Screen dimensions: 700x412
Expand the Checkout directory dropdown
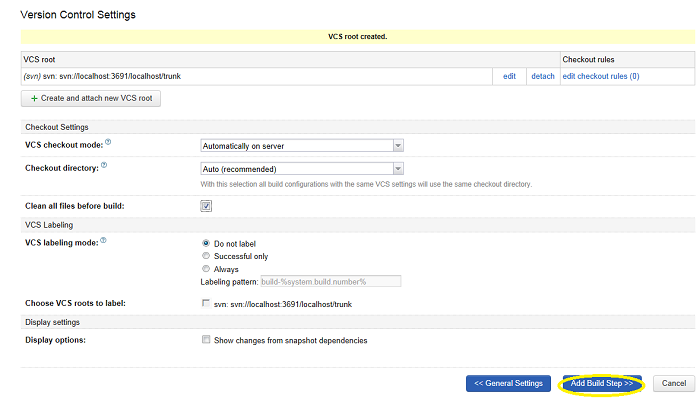point(302,169)
